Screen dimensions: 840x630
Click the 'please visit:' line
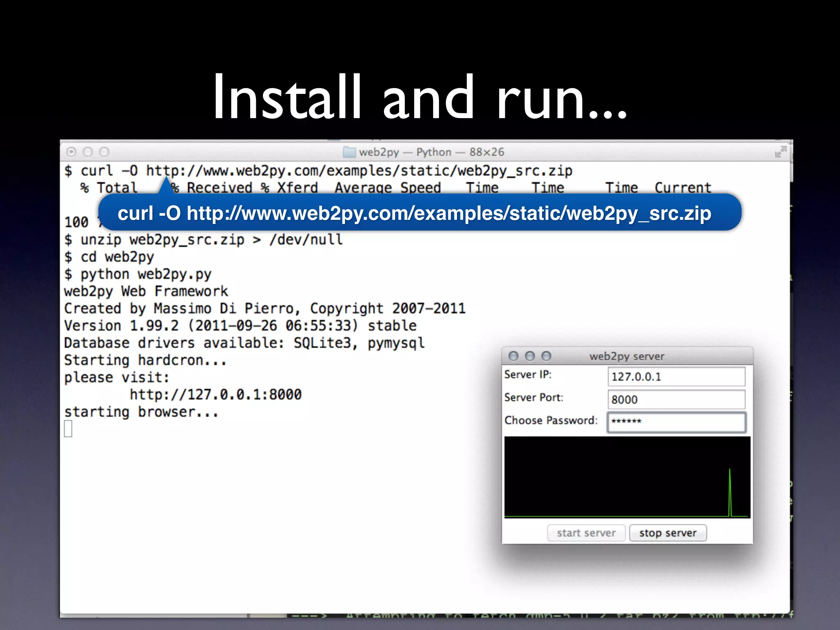coord(117,377)
